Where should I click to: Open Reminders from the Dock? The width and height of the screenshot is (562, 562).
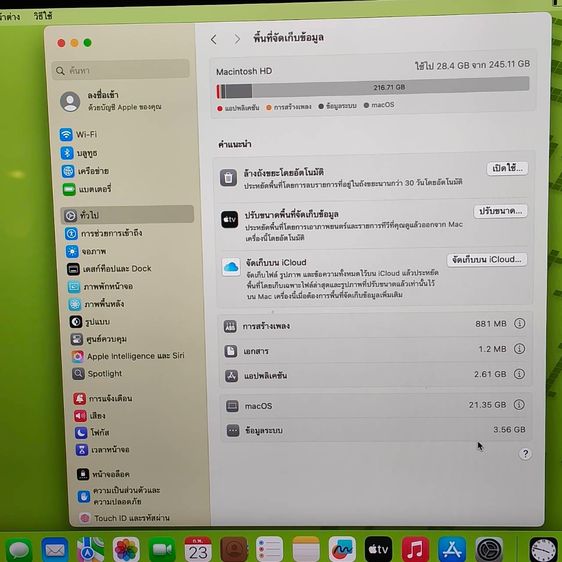point(270,549)
